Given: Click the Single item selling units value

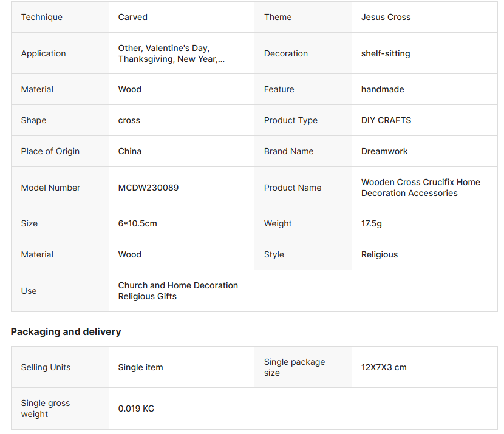Looking at the screenshot, I should (140, 367).
